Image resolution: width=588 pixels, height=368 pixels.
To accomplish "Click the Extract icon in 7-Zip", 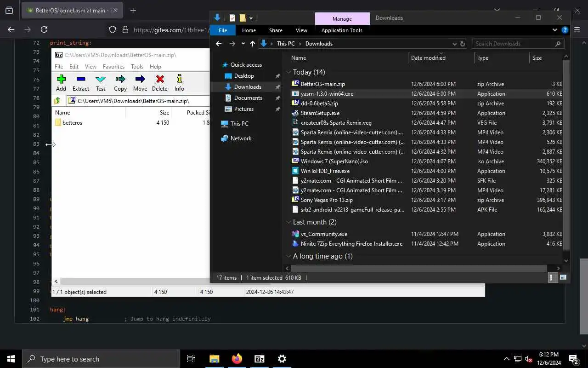I will tap(81, 79).
